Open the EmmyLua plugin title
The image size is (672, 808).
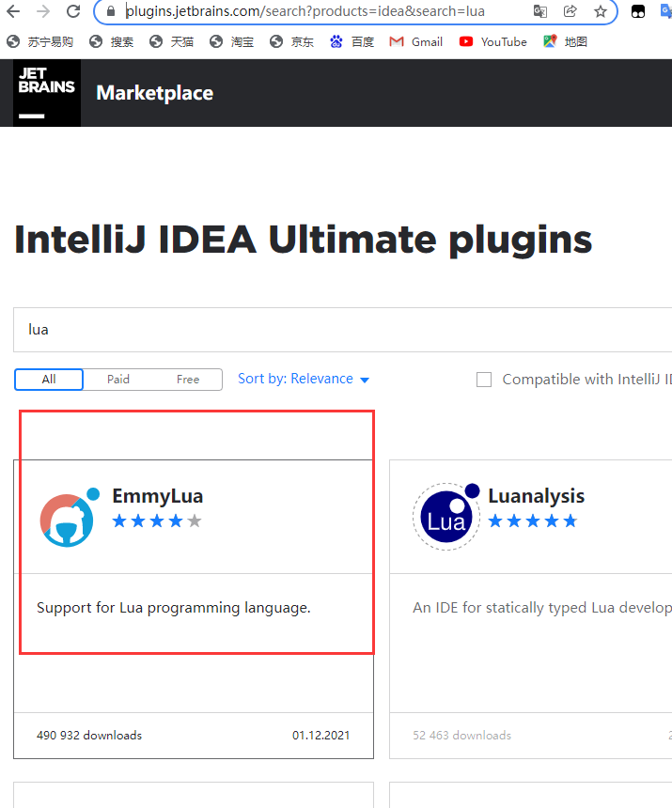(158, 496)
